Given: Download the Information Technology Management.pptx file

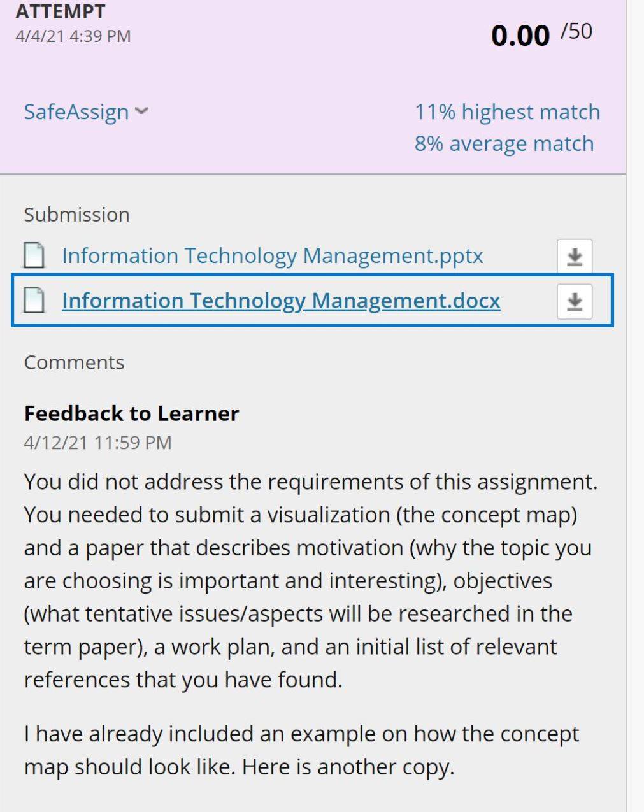Looking at the screenshot, I should pos(575,257).
